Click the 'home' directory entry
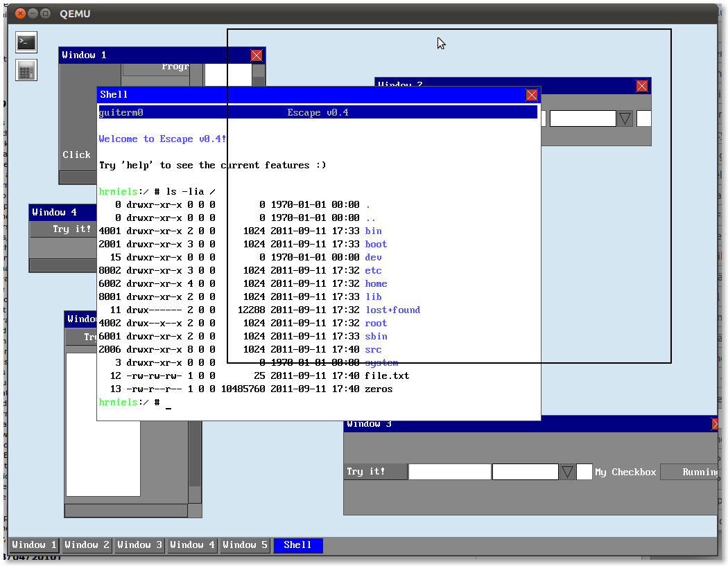Viewport: 728px width, 566px height. (376, 283)
